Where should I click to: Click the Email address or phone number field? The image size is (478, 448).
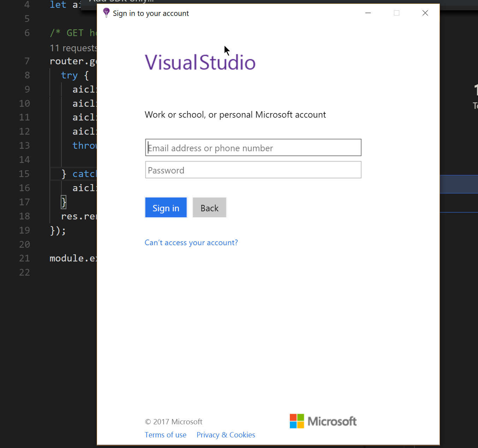pyautogui.click(x=253, y=147)
